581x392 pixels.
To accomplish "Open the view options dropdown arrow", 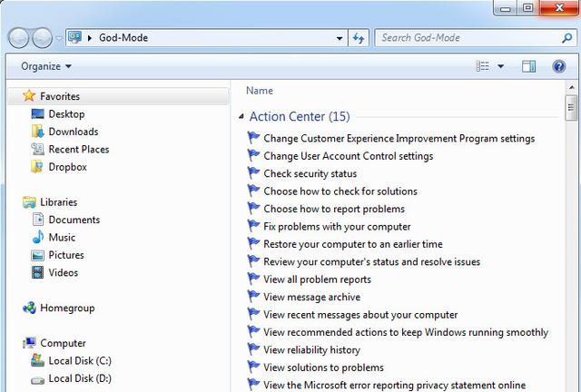I will tap(500, 66).
